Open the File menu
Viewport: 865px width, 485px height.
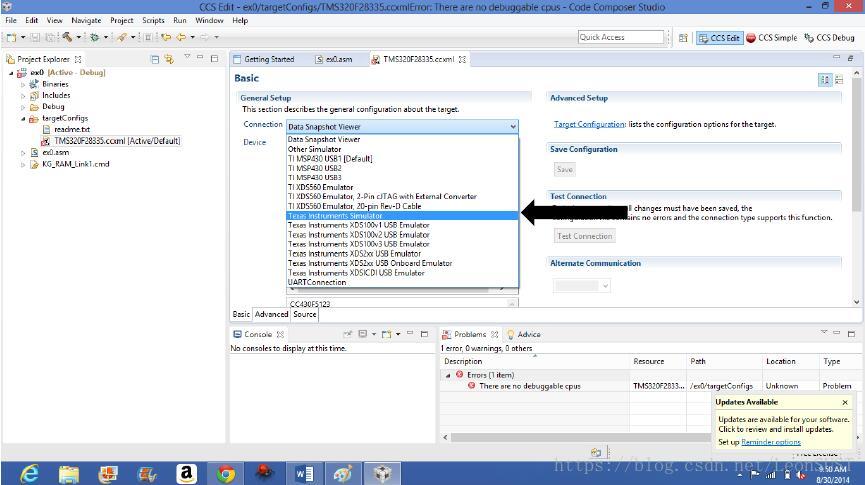click(11, 20)
